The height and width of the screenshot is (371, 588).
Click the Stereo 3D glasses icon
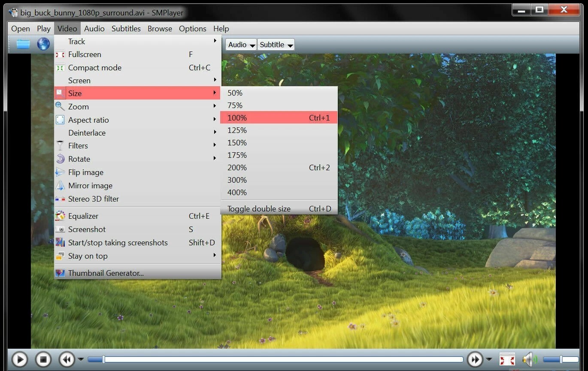[60, 199]
